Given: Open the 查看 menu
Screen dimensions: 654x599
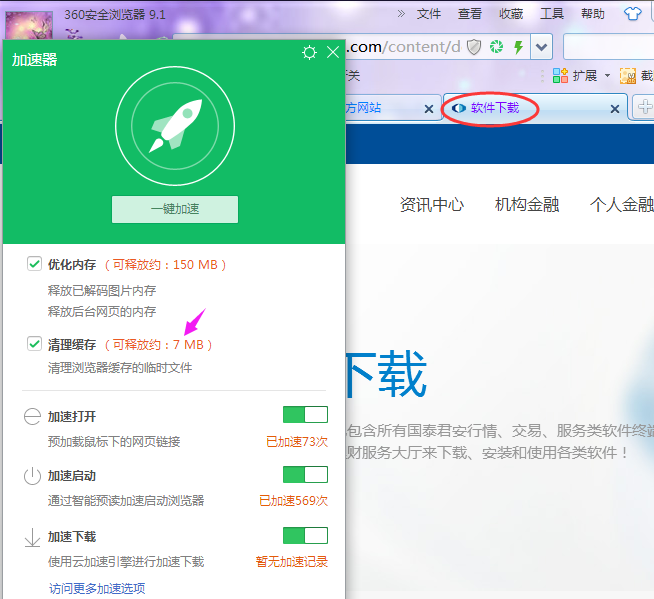Looking at the screenshot, I should click(x=470, y=14).
